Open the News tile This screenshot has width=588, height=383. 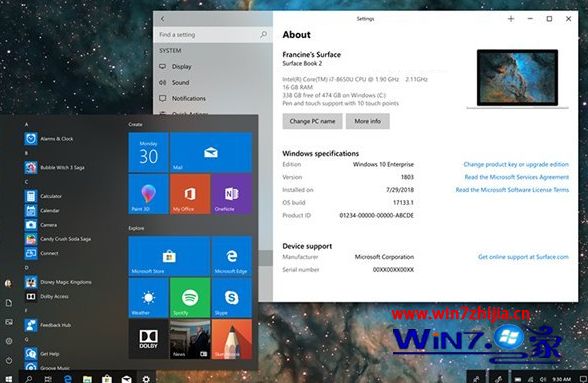[x=190, y=339]
